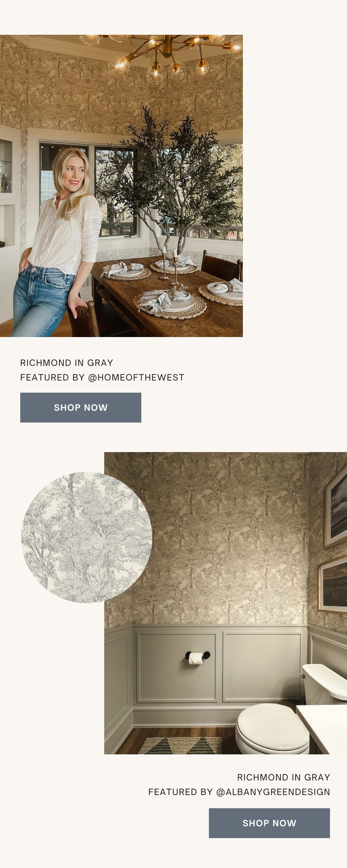347x868 pixels.
Task: Click the right-aligned Richmond in Gray title
Action: point(283,777)
